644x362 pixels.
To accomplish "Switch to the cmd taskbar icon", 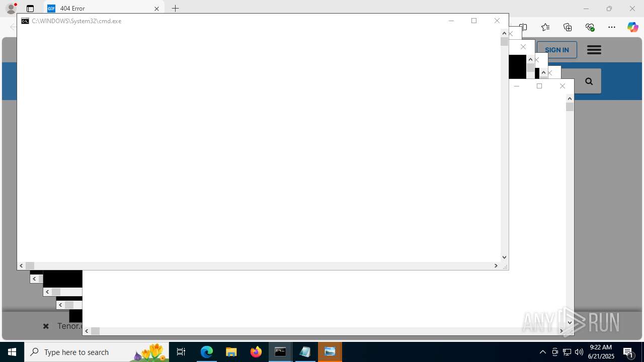I will (x=280, y=352).
